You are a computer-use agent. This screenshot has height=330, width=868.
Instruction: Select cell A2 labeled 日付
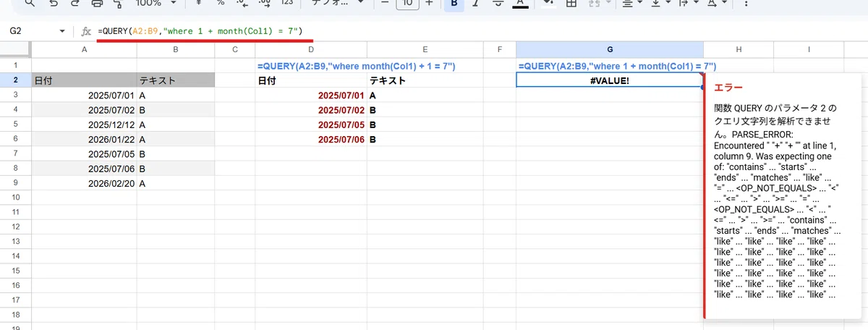pyautogui.click(x=85, y=80)
